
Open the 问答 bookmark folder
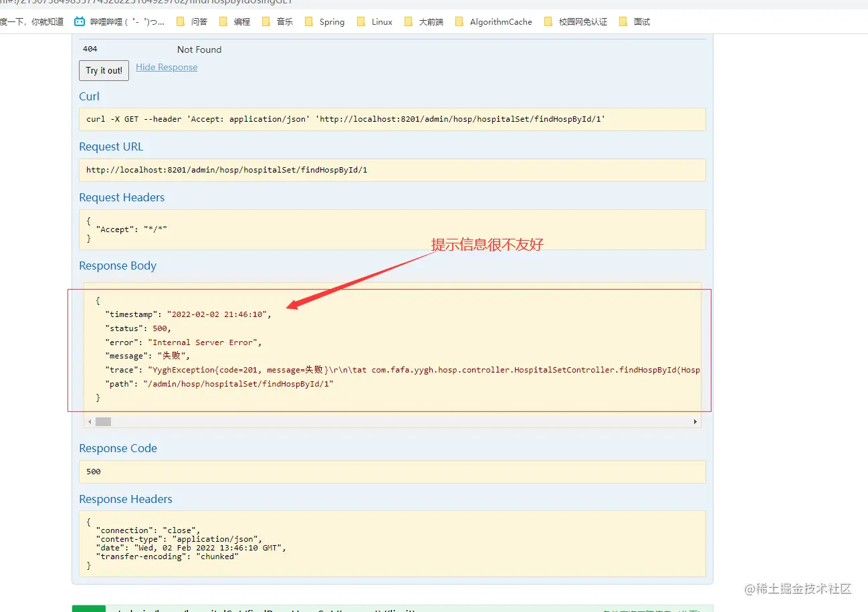click(192, 21)
